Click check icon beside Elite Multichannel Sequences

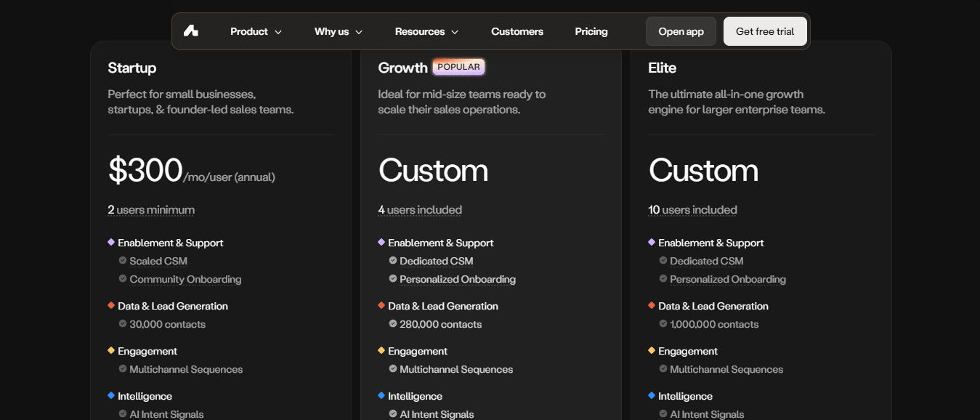coord(663,368)
